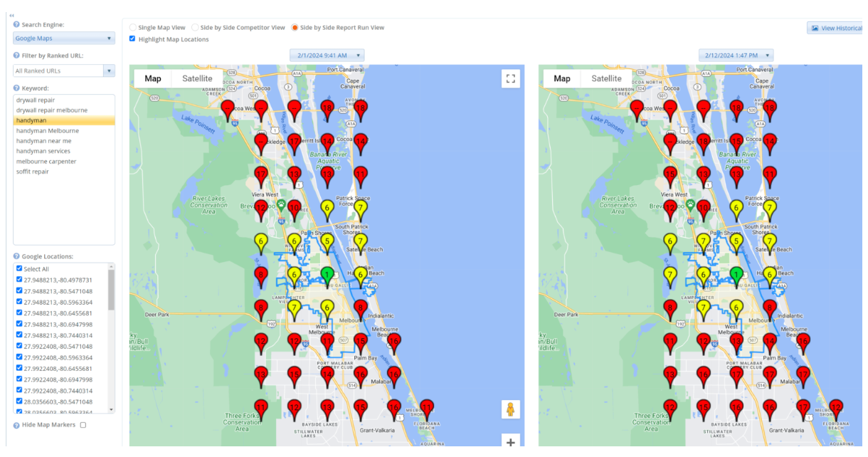868x457 pixels.
Task: Click the help icon beside Keyword label
Action: point(16,88)
